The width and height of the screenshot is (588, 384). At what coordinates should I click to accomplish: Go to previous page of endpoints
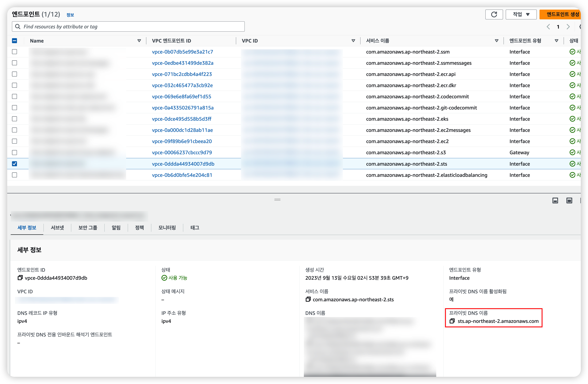[548, 27]
